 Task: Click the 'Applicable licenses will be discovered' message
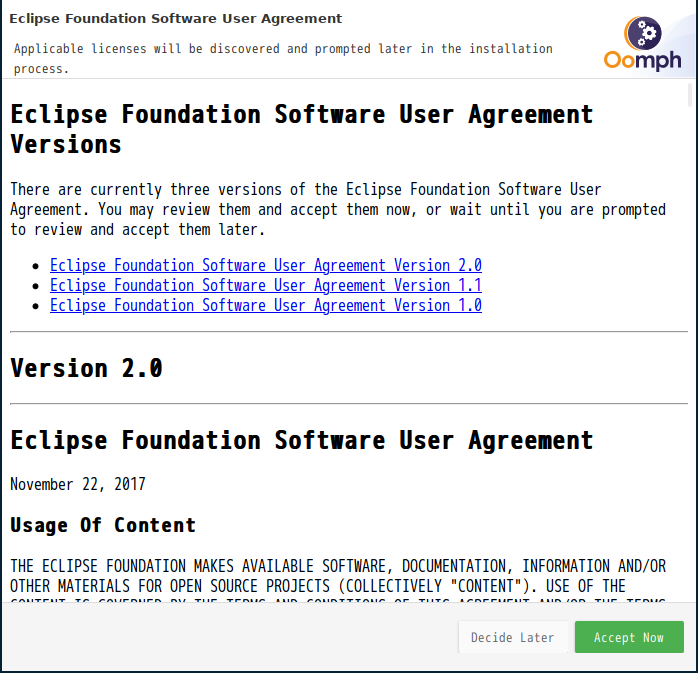point(283,59)
